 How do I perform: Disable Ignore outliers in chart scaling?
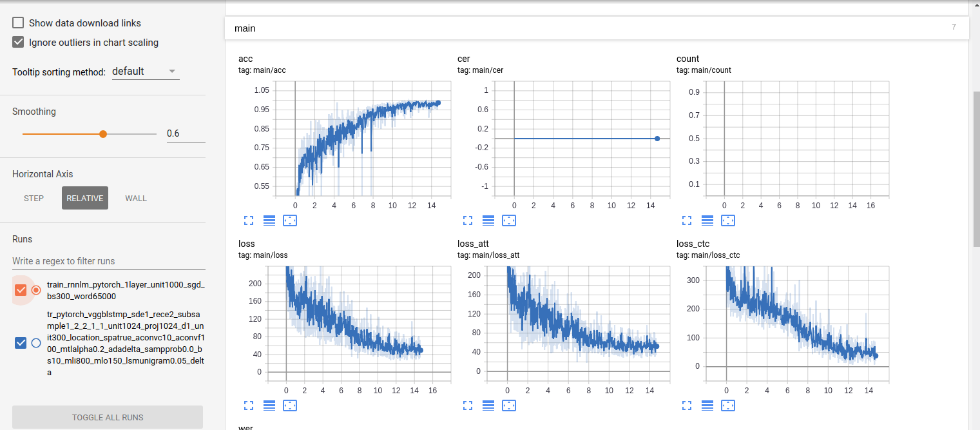(x=17, y=42)
